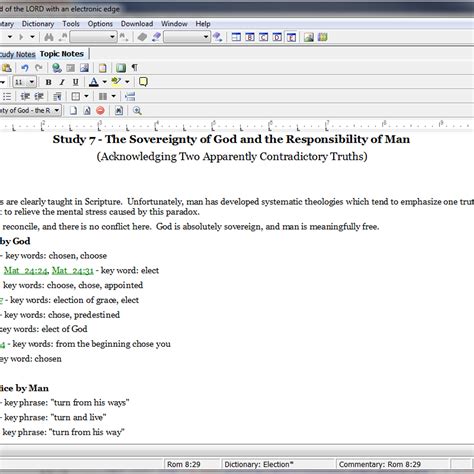
Task: Open the Help menu
Action: click(203, 24)
